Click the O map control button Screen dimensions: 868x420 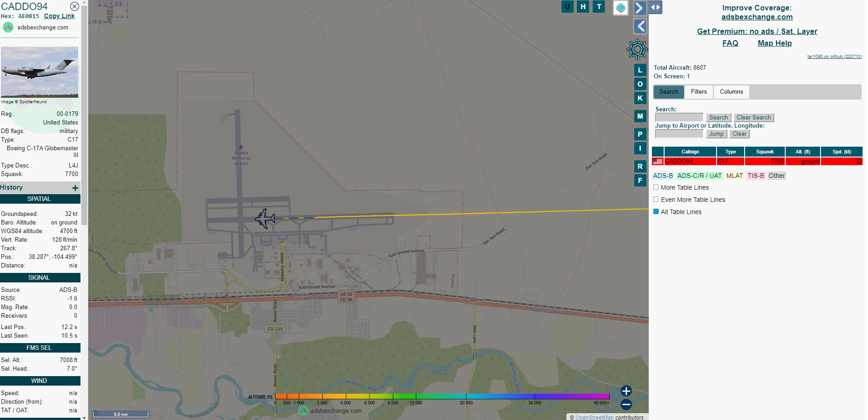tap(640, 84)
